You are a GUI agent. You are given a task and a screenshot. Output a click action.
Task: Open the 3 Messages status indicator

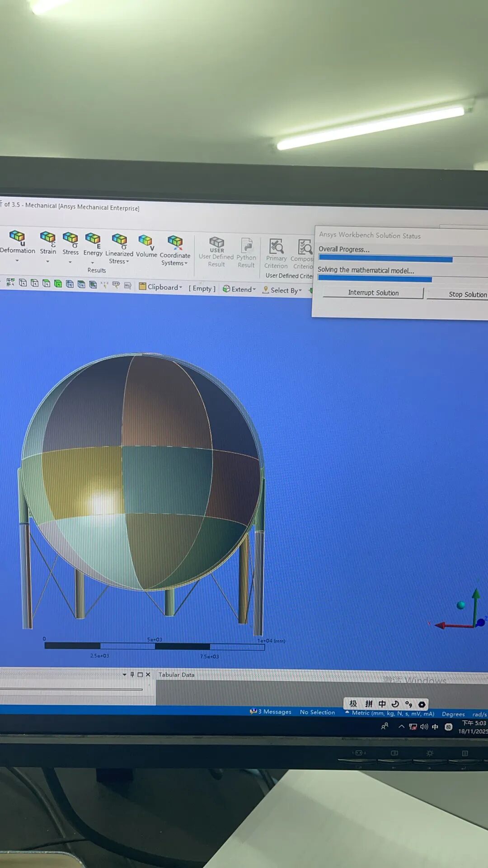[271, 712]
